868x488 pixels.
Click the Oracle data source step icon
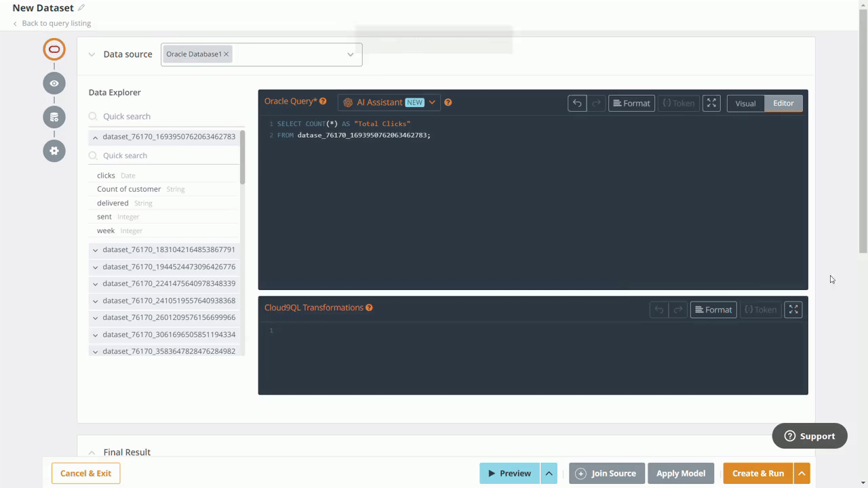click(x=54, y=49)
